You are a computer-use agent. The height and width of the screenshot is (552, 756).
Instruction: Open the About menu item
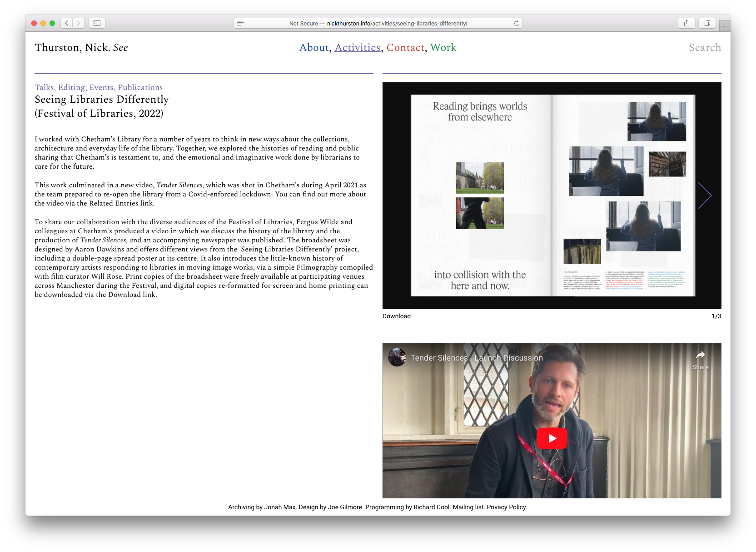click(314, 48)
